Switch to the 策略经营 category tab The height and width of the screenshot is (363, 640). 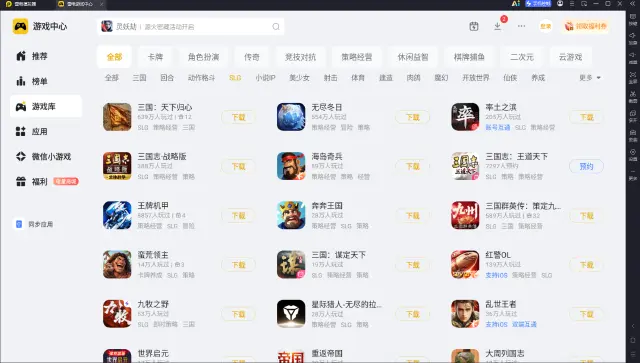coord(357,57)
